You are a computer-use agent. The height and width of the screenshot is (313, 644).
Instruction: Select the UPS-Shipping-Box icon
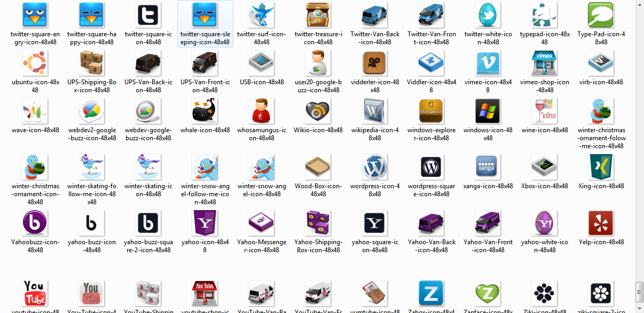tap(92, 63)
